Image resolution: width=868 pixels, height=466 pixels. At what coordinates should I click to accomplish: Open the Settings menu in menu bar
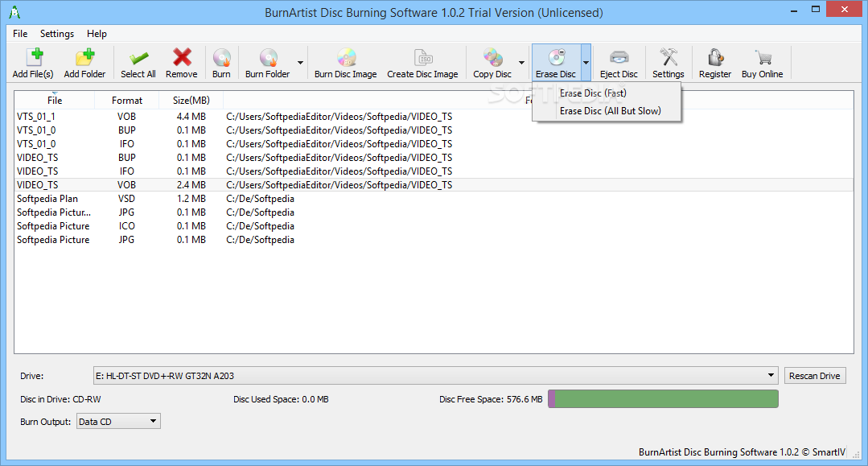coord(57,34)
